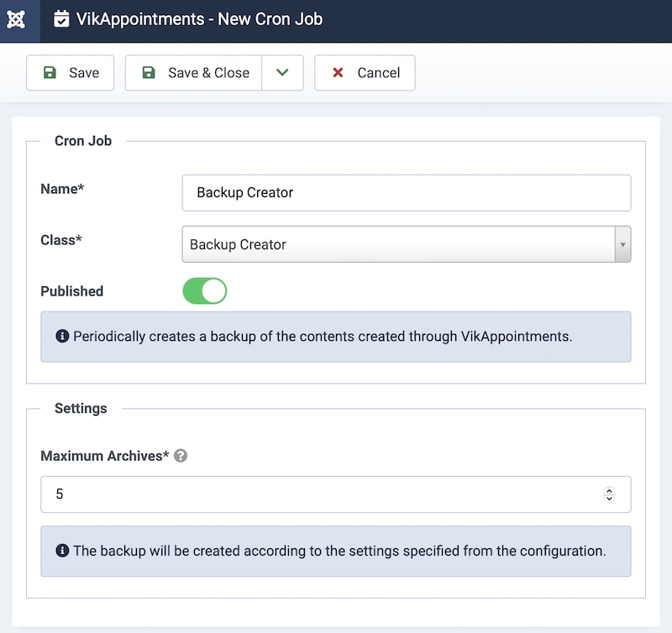The image size is (672, 633).
Task: Click into the Name input field
Action: 407,193
